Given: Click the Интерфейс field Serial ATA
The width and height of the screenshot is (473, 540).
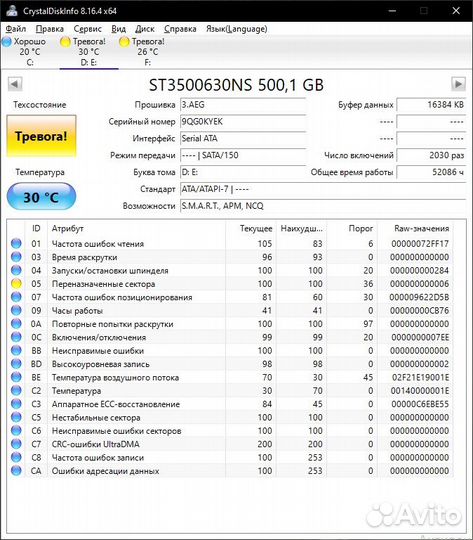Looking at the screenshot, I should pyautogui.click(x=243, y=138).
